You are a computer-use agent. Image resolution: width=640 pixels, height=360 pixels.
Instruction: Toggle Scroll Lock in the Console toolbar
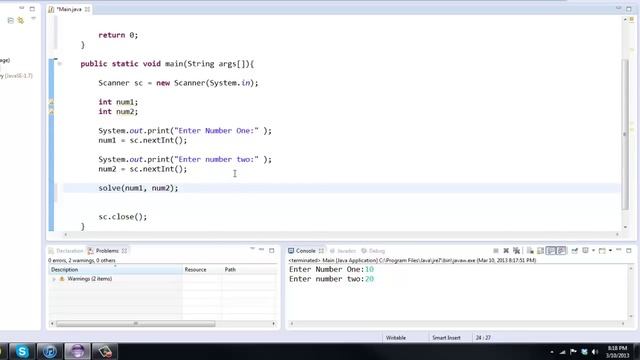pyautogui.click(x=540, y=251)
